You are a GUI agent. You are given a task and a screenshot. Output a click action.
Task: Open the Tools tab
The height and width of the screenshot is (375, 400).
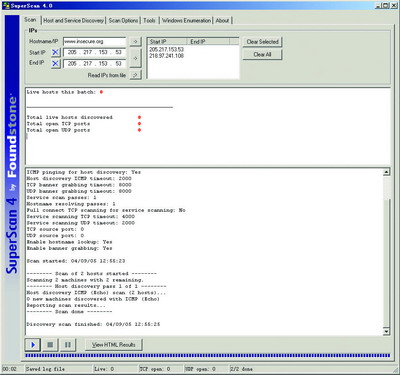point(149,21)
